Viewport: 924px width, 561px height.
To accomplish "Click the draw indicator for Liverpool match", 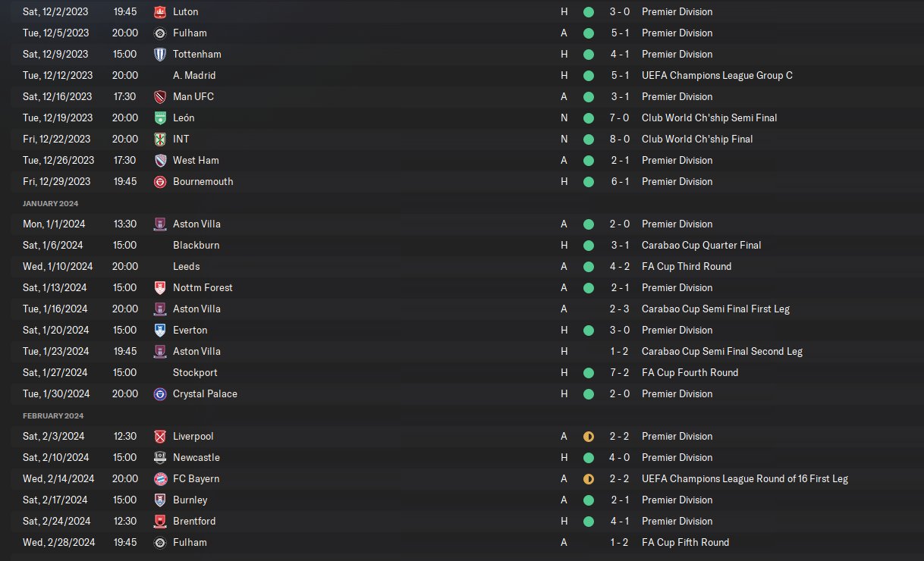I will [589, 437].
